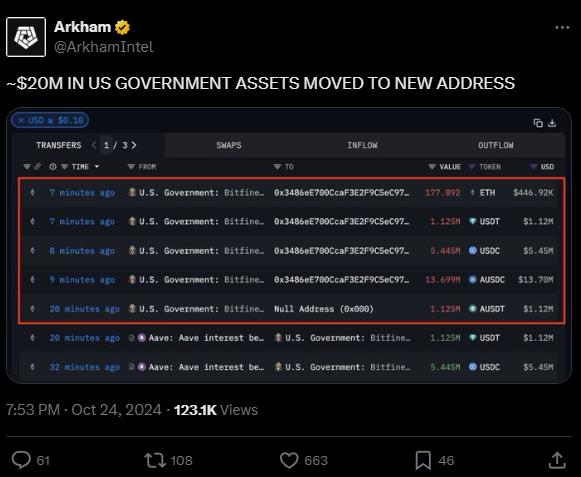Open the three-dot more options menu
581x477 pixels.
(x=562, y=27)
